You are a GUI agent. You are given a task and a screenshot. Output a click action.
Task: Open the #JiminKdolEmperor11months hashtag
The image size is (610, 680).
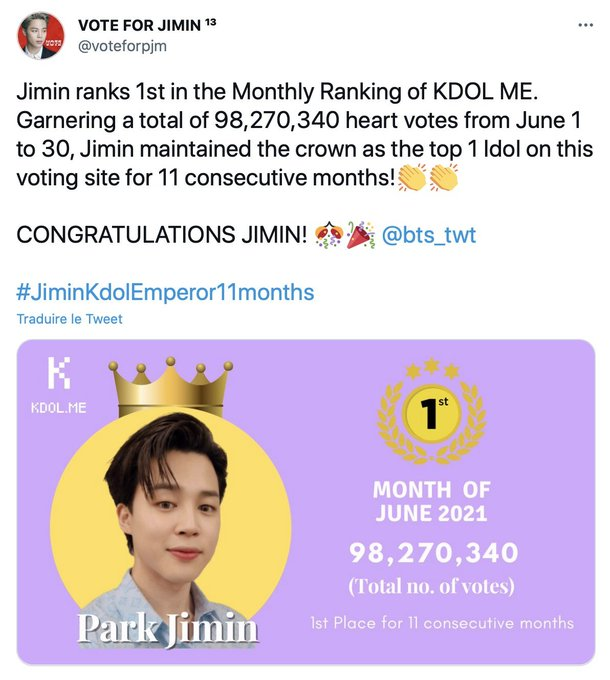click(165, 292)
